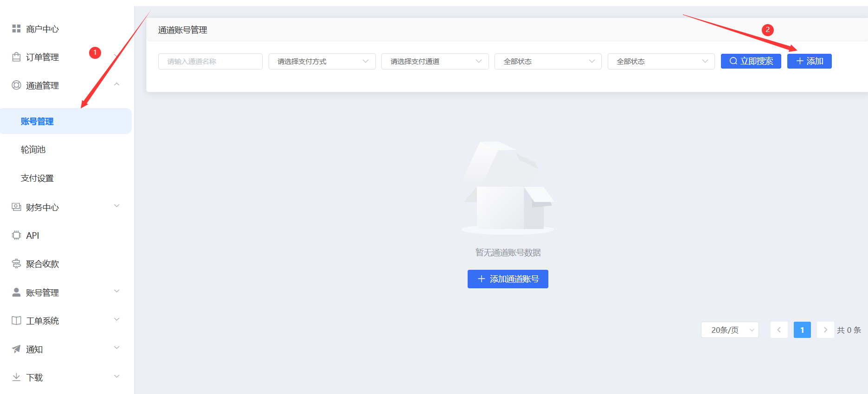Open the second 全部状态 dropdown

pyautogui.click(x=661, y=61)
